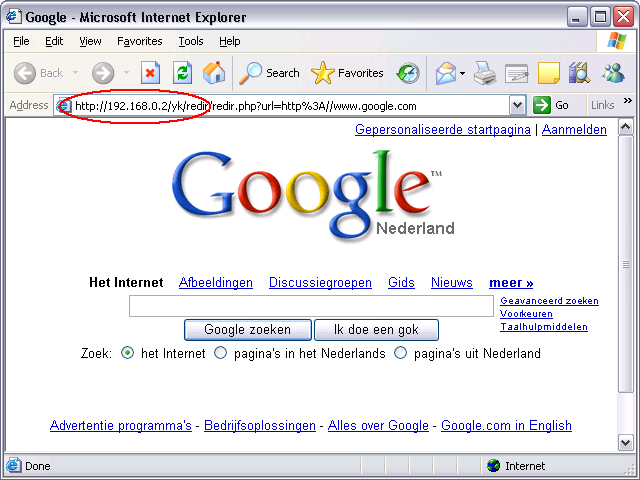Open the Mail envelope icon
Image resolution: width=640 pixels, height=480 pixels.
coord(446,73)
